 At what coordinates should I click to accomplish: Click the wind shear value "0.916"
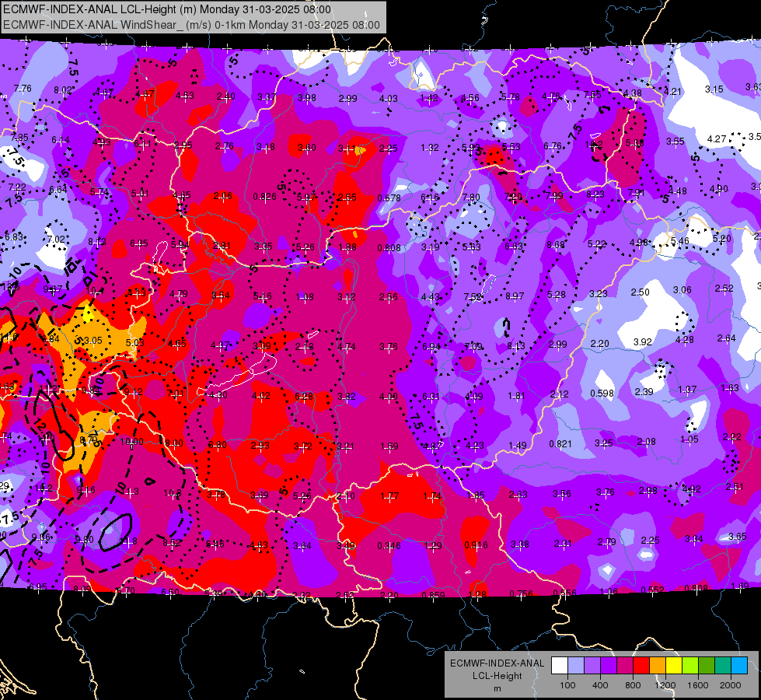pos(476,544)
